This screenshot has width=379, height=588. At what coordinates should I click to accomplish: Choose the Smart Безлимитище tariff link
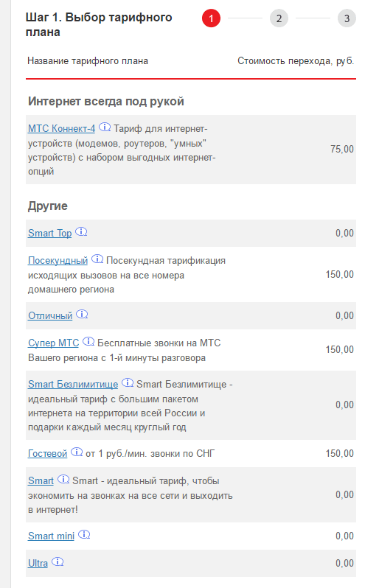click(x=73, y=384)
